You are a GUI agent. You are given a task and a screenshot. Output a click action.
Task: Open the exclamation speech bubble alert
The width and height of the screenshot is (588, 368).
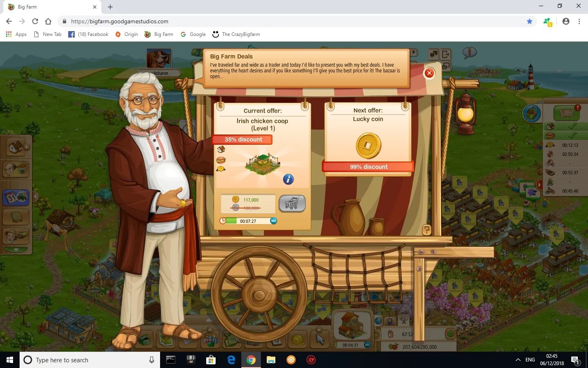[x=470, y=52]
